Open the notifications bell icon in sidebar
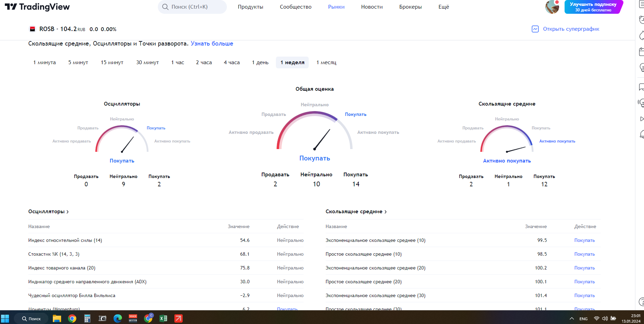Image resolution: width=644 pixels, height=324 pixels. 641,134
